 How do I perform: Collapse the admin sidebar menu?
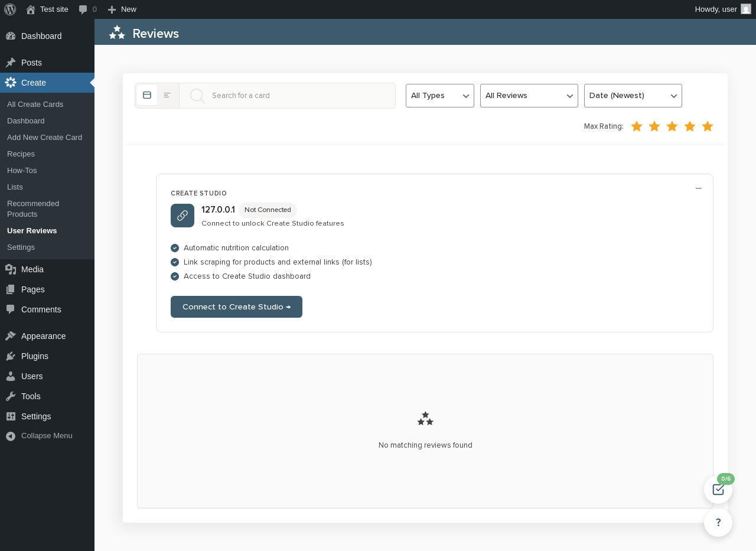[x=47, y=436]
